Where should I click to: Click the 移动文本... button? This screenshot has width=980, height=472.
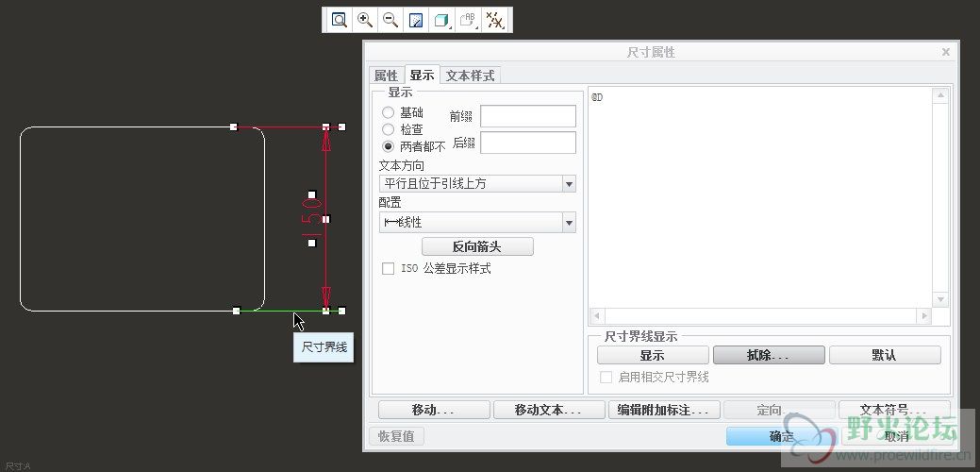[549, 410]
